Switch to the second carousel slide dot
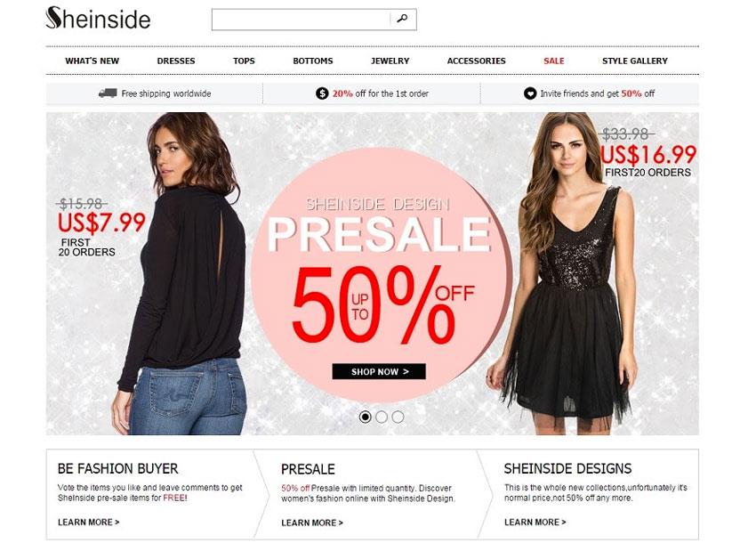 382,417
